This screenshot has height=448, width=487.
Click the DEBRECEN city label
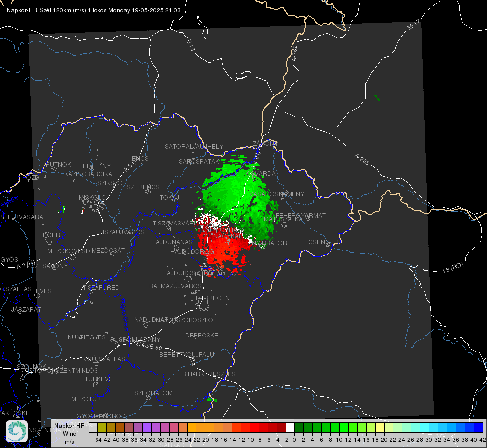[213, 298]
